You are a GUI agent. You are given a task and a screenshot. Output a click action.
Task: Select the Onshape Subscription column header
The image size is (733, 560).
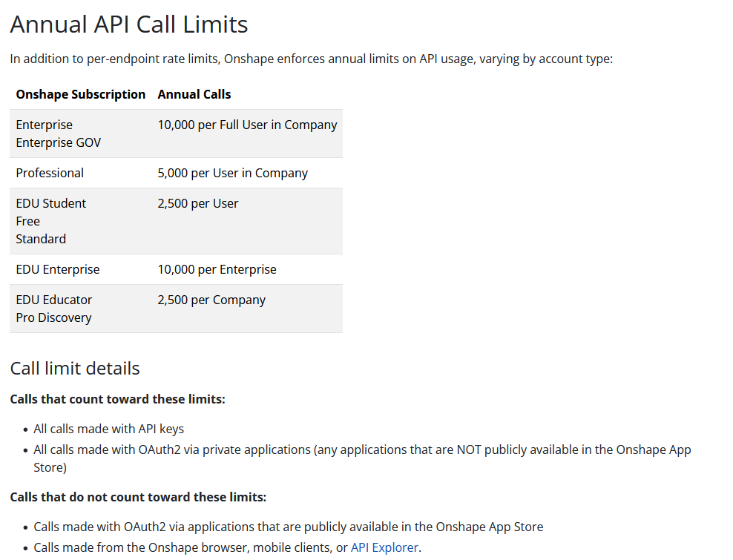pos(80,94)
